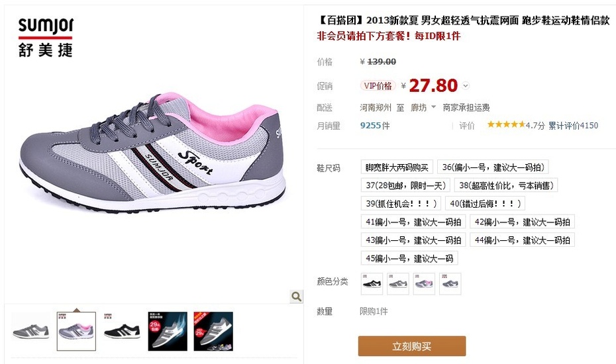The width and height of the screenshot is (616, 364).
Task: Select the black shoe color swatch
Action: (x=372, y=284)
